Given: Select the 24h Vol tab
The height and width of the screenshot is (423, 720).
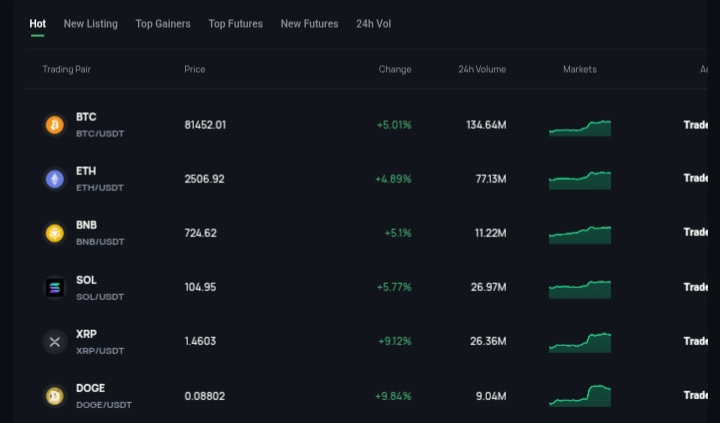Looking at the screenshot, I should coord(374,24).
